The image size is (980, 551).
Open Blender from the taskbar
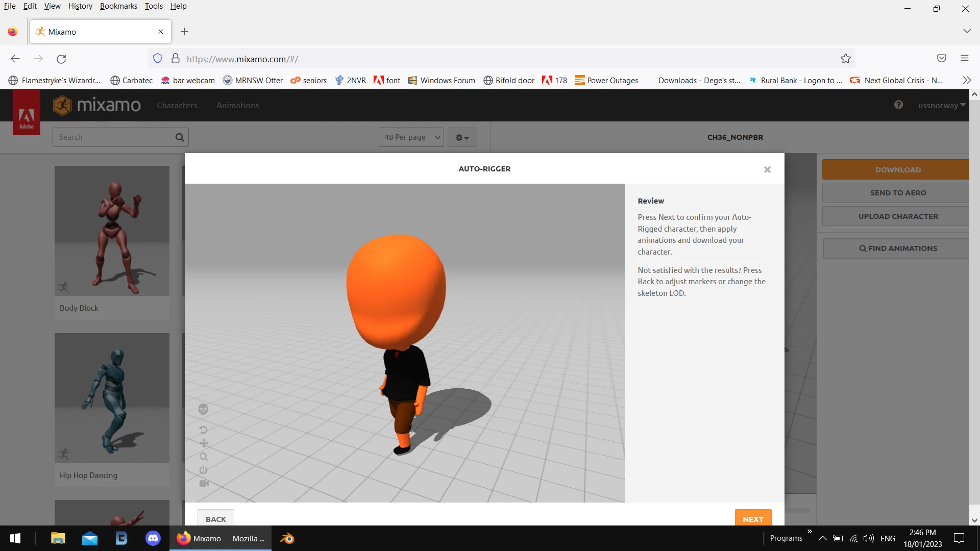pos(287,538)
